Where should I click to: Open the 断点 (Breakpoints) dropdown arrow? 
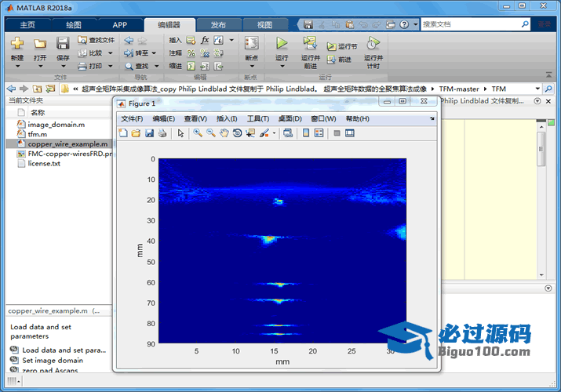[x=252, y=66]
